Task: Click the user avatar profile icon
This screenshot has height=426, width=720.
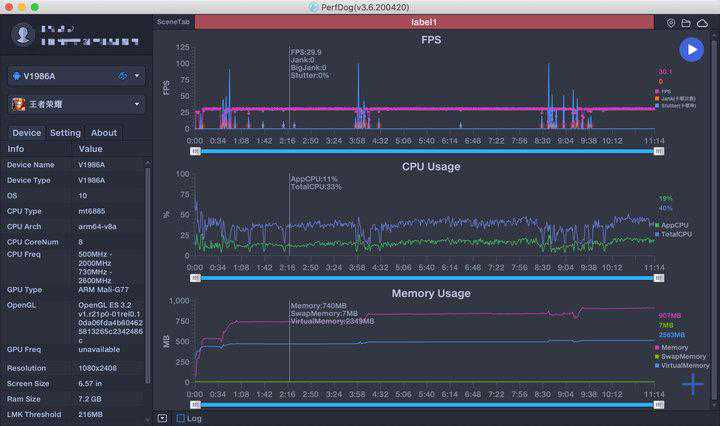Action: click(x=23, y=36)
